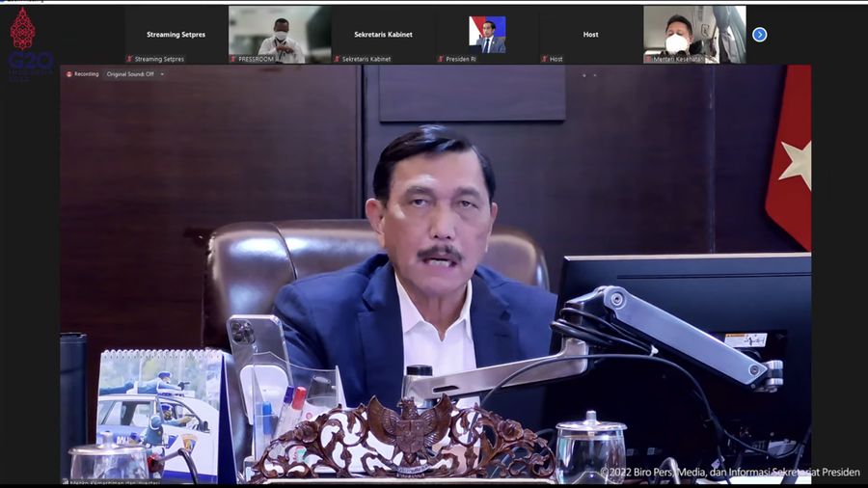
Task: Select the Sekretaris Kabinet participant tile
Action: tap(383, 33)
